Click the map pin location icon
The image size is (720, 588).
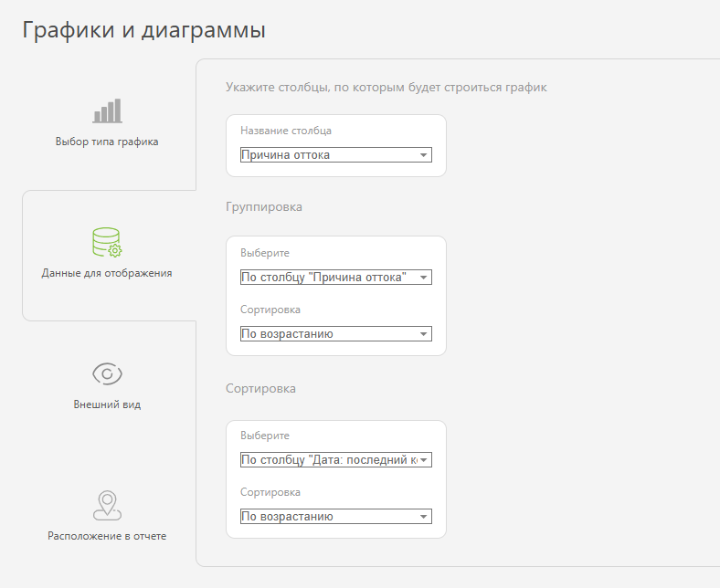point(107,506)
